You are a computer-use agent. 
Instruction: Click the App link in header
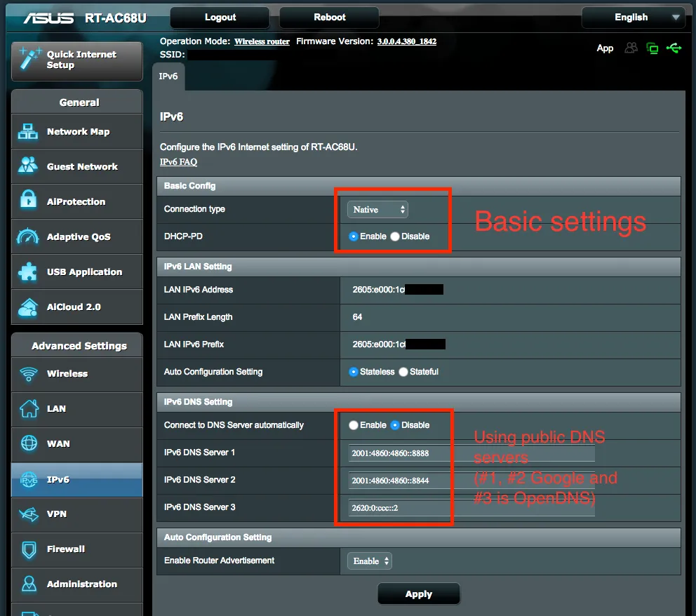605,48
